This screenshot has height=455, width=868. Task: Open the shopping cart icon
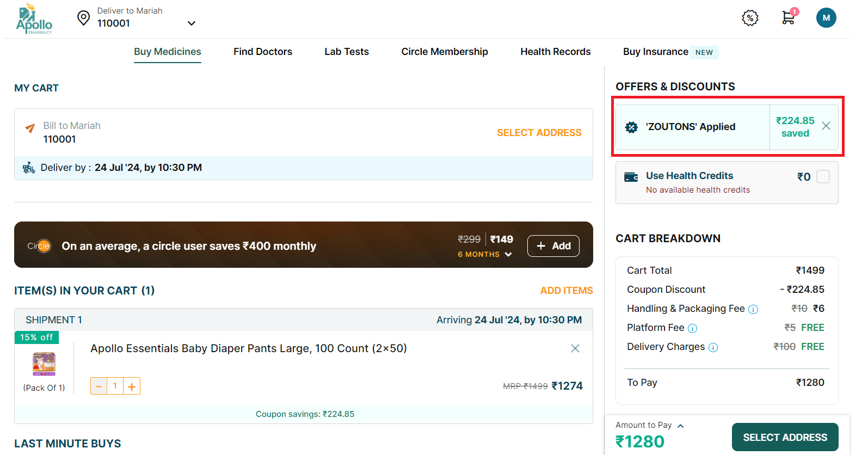788,17
